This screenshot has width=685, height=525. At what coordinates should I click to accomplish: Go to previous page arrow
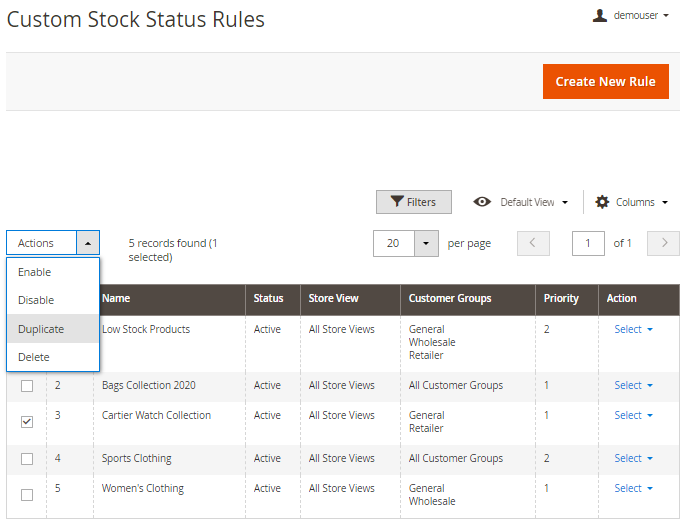[533, 243]
